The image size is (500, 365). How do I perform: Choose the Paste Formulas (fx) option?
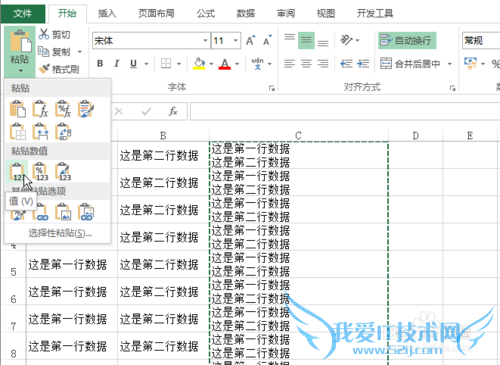point(40,109)
